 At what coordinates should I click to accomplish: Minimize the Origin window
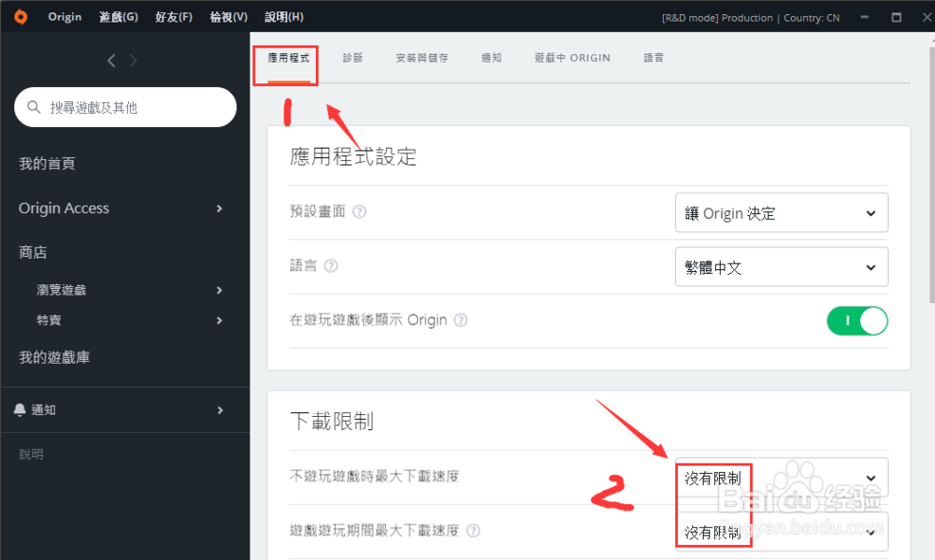[x=865, y=17]
